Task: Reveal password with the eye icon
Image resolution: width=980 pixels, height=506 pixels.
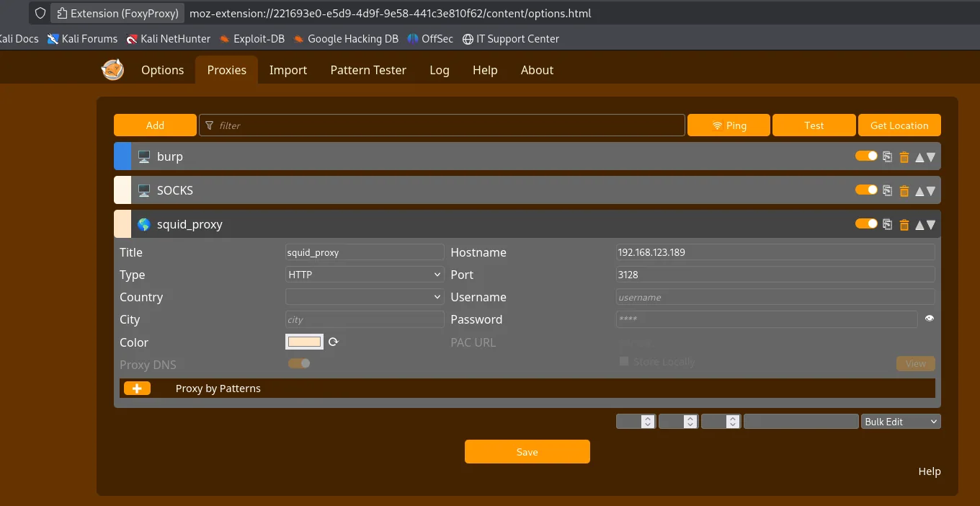Action: (930, 319)
